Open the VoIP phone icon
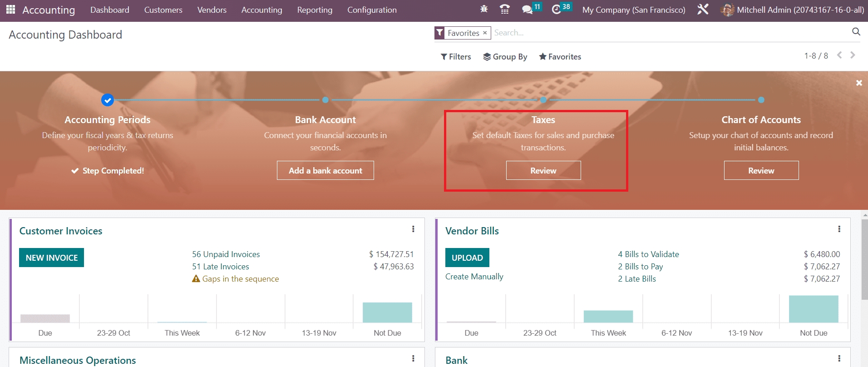The height and width of the screenshot is (367, 868). pos(504,10)
